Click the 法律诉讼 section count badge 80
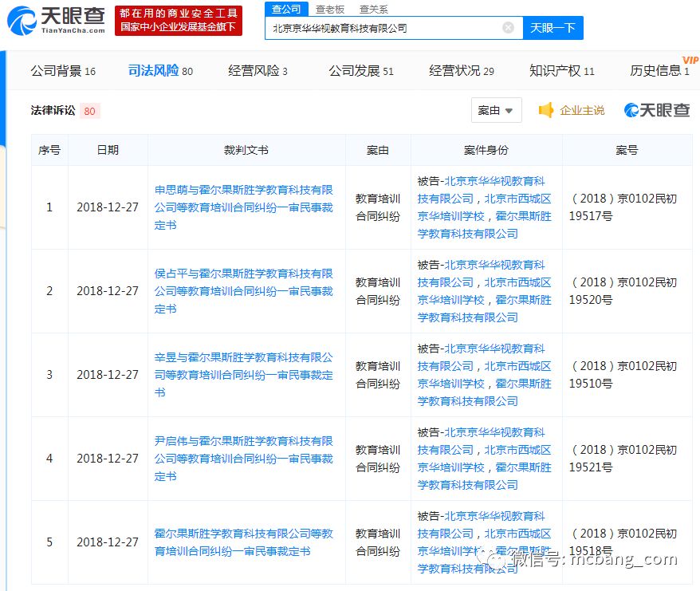The height and width of the screenshot is (591, 700). click(90, 111)
